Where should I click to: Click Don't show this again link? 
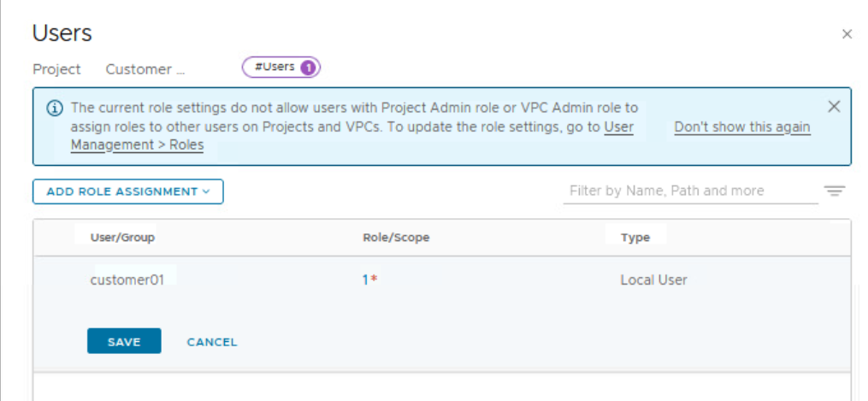(741, 127)
